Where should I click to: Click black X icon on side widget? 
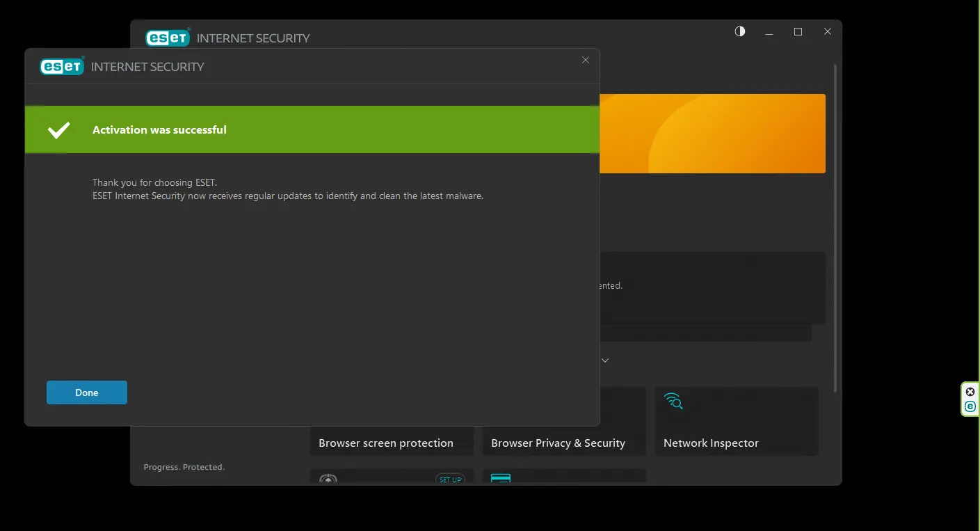point(970,392)
